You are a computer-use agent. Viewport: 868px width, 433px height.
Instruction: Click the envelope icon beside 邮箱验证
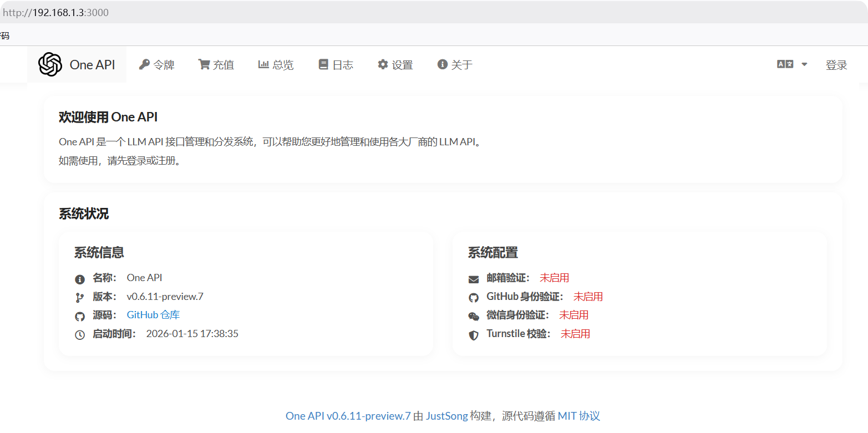pos(473,278)
